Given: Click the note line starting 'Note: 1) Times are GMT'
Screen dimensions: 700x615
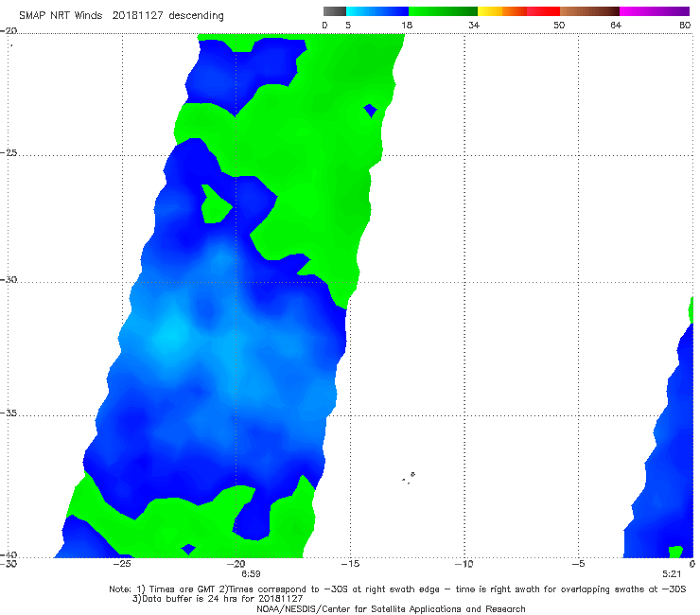Looking at the screenshot, I should [397, 589].
